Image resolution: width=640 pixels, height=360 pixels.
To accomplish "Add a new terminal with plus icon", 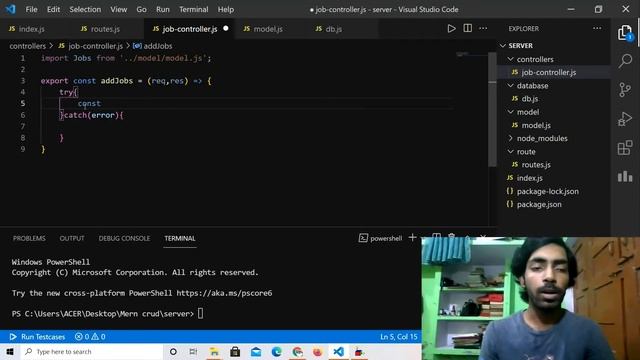I will pyautogui.click(x=412, y=238).
